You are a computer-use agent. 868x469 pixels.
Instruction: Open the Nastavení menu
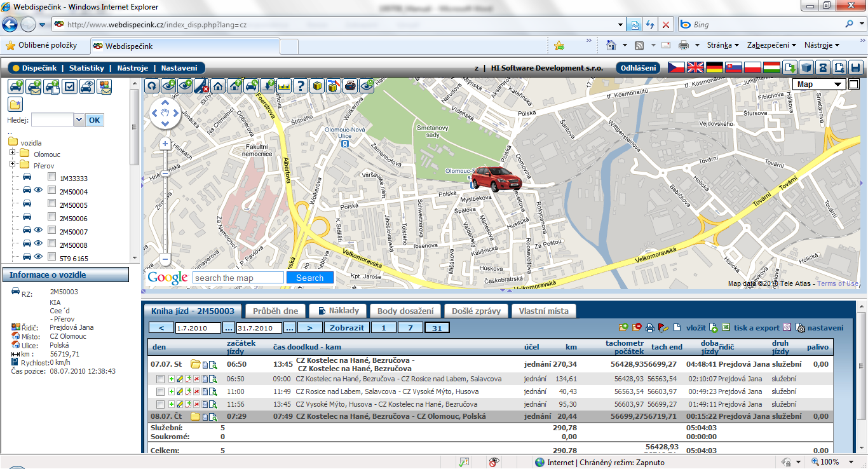(x=179, y=68)
